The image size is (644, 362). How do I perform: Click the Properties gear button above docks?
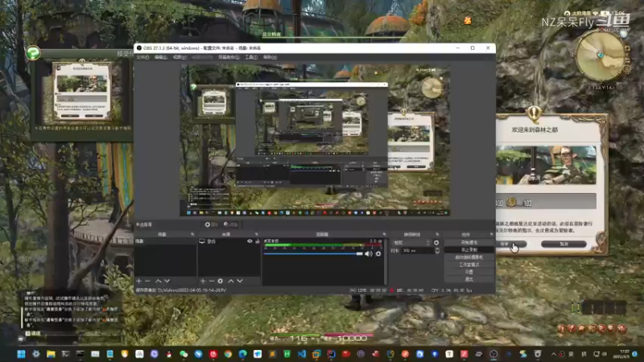point(211,224)
